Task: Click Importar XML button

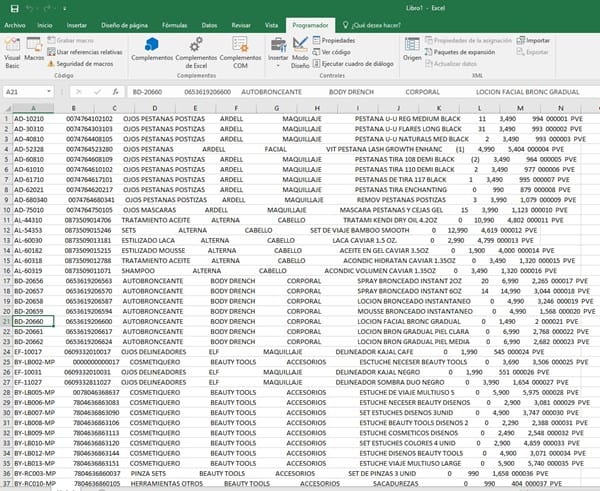Action: [x=533, y=40]
